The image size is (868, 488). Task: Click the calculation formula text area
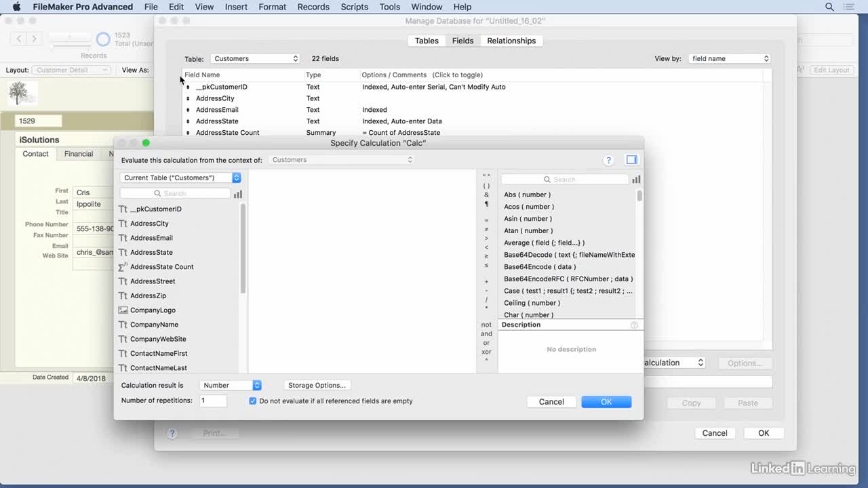pos(362,271)
